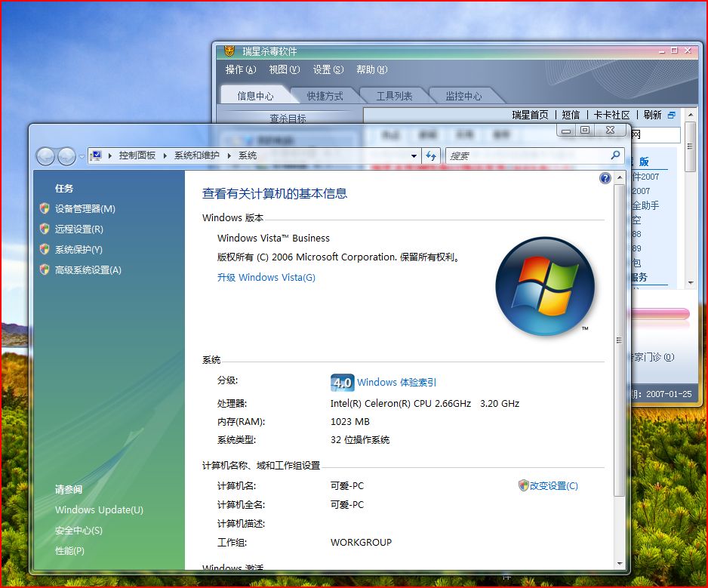The width and height of the screenshot is (708, 588).
Task: Open 性能(P) link in sidebar
Action: pyautogui.click(x=69, y=551)
